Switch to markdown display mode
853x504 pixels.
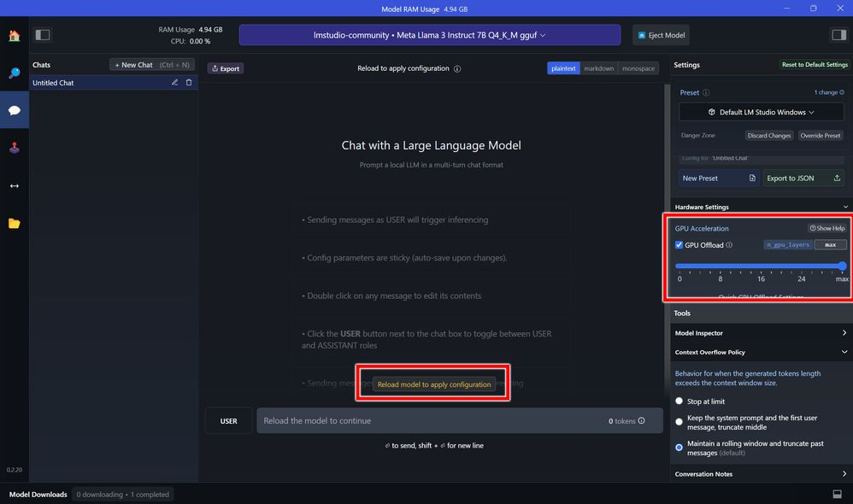(598, 68)
